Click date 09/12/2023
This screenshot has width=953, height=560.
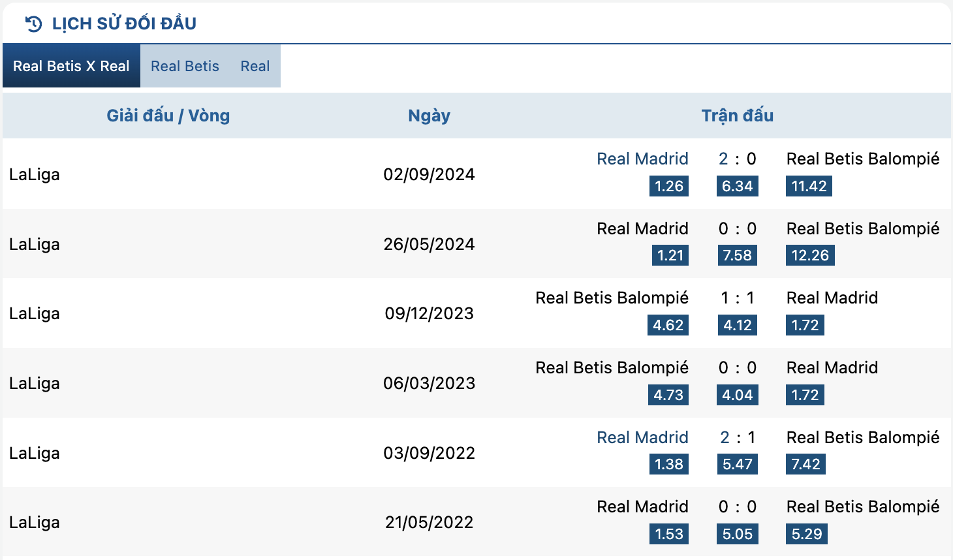point(429,313)
